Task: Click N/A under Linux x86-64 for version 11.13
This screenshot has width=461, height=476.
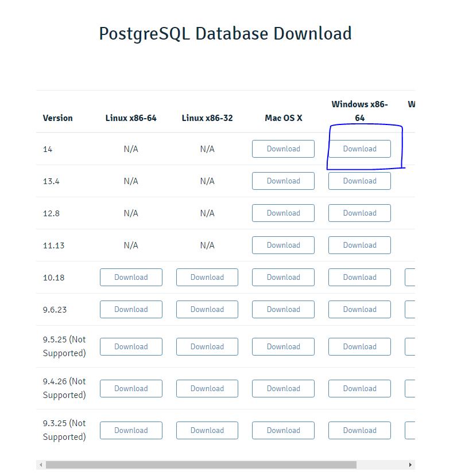Action: (x=131, y=245)
